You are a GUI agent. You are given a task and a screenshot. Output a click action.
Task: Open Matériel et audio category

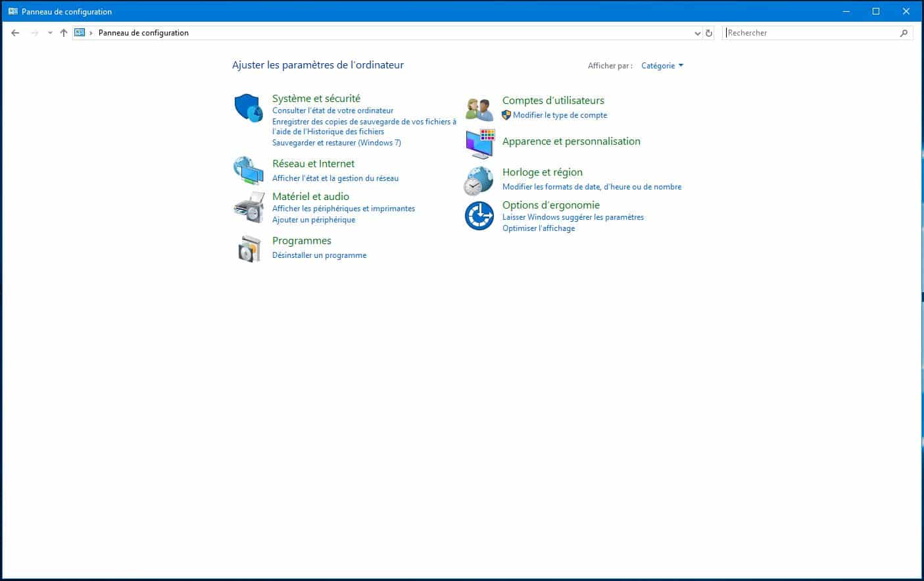click(x=310, y=197)
